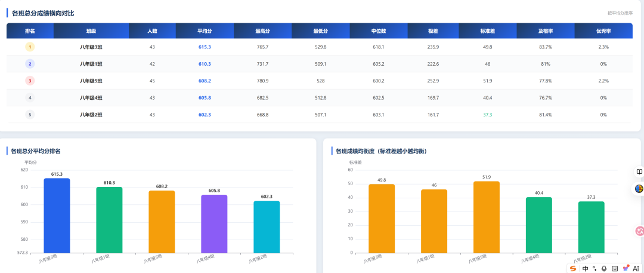The width and height of the screenshot is (644, 273).
Task: Open the skin icon with red dot in IME bar
Action: point(626,268)
